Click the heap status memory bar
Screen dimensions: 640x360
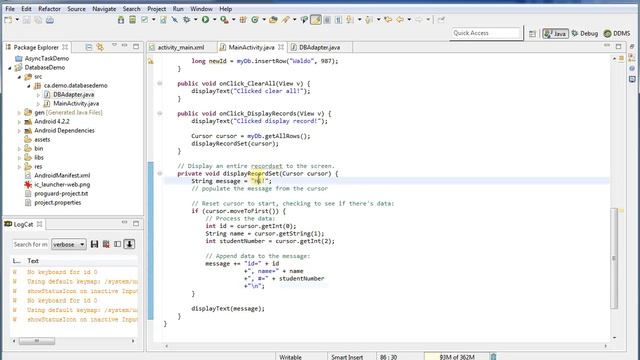pyautogui.click(x=456, y=357)
